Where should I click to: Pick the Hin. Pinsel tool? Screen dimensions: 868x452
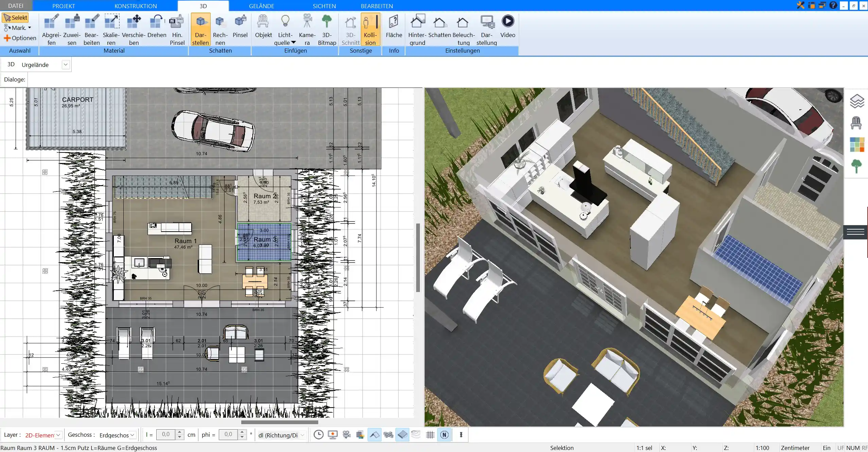(x=177, y=30)
